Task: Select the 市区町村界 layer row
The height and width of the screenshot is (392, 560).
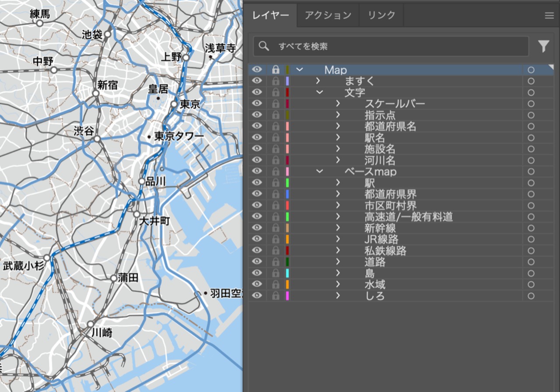Action: point(401,205)
